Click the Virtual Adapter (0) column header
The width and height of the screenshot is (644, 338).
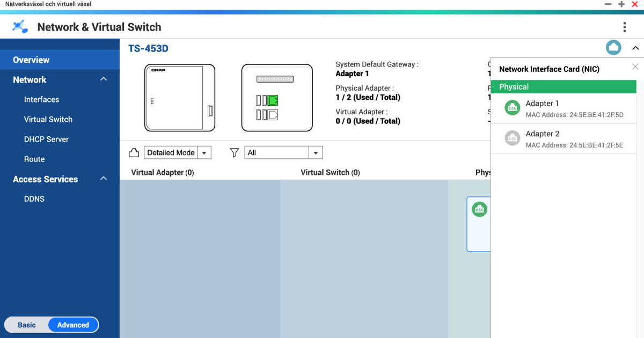163,172
